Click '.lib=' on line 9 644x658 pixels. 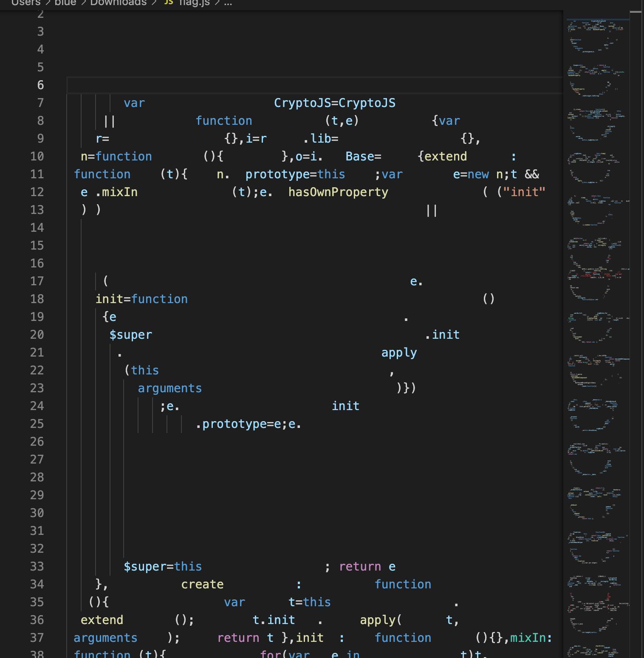(321, 139)
